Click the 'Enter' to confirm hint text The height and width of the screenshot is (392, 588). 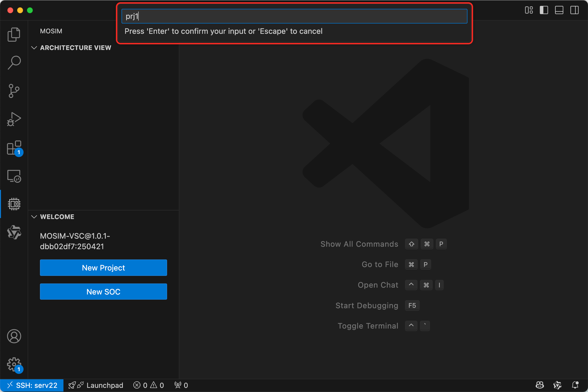click(223, 31)
